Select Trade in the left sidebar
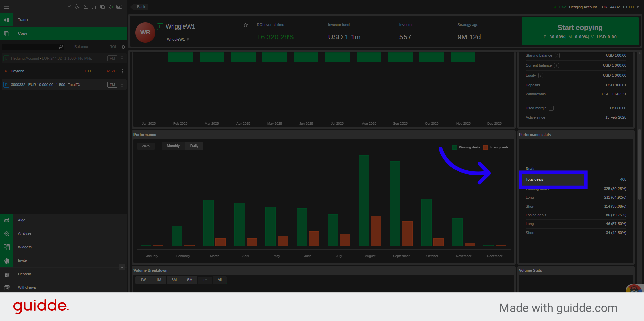This screenshot has height=321, width=644. click(22, 20)
